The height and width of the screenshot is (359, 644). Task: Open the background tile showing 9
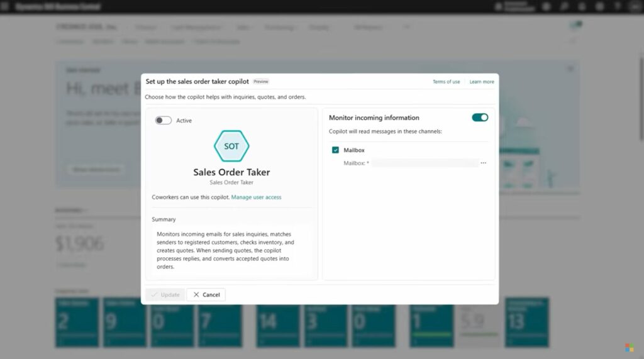(125, 323)
